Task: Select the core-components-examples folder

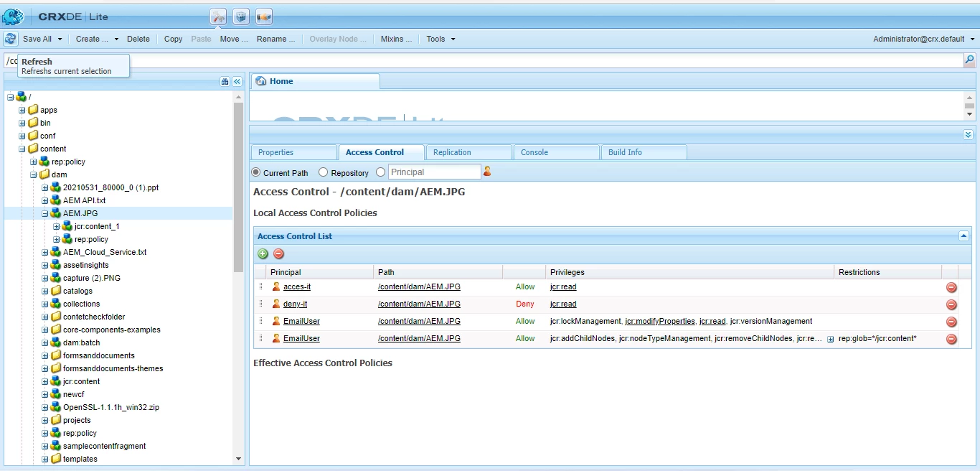Action: pyautogui.click(x=111, y=330)
